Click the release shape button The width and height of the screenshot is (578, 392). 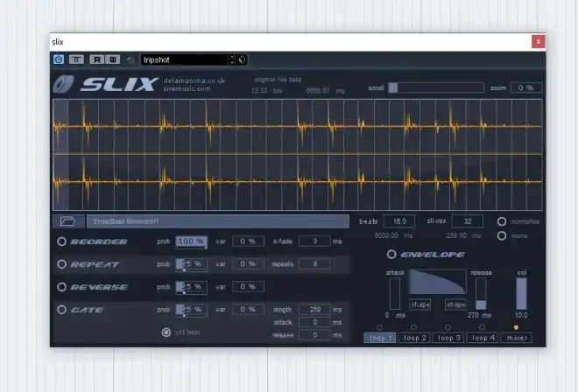coord(455,304)
